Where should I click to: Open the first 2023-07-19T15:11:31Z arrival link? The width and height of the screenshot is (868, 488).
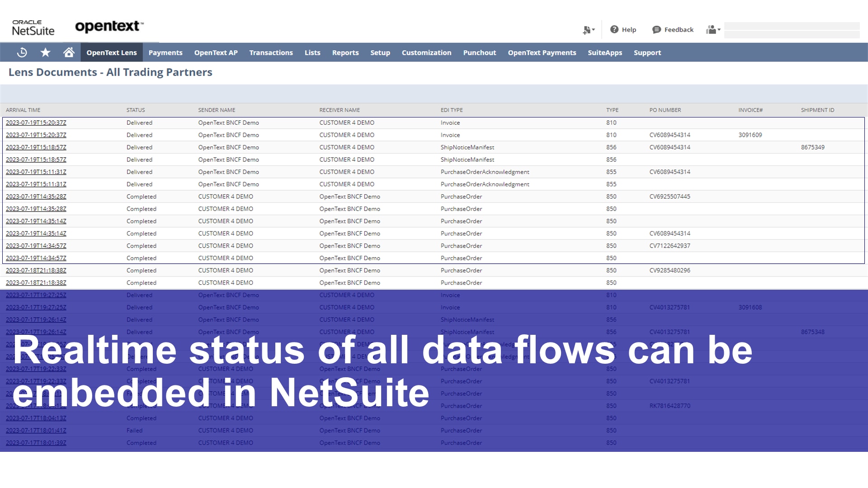(x=36, y=172)
